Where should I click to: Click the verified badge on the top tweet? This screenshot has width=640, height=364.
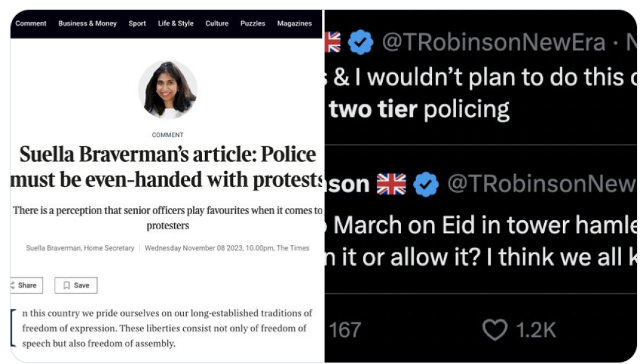360,42
